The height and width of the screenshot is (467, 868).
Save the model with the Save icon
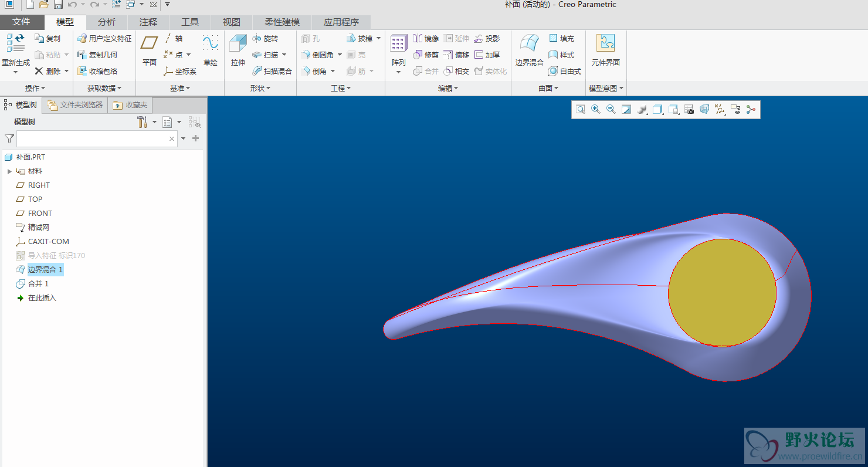58,5
